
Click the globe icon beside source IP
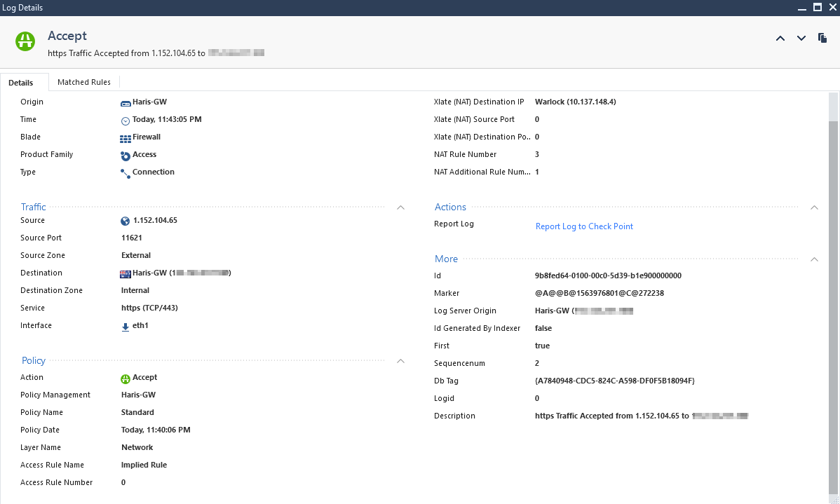coord(126,221)
